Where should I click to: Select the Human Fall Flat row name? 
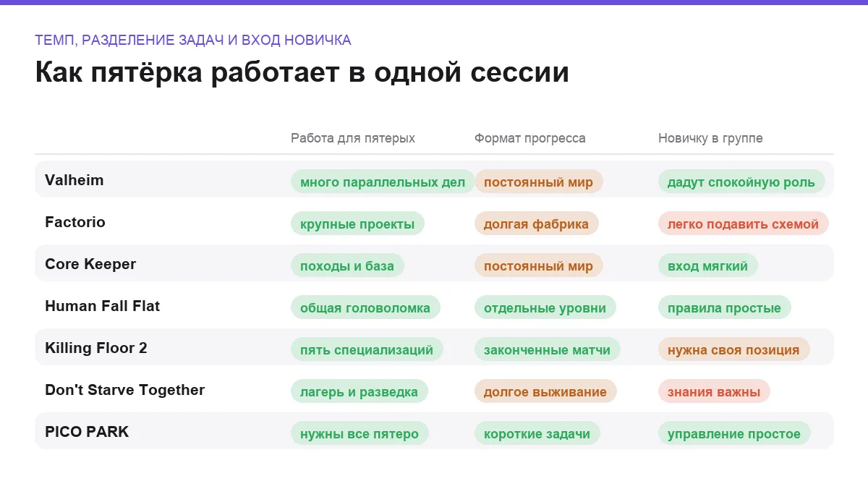pos(103,306)
